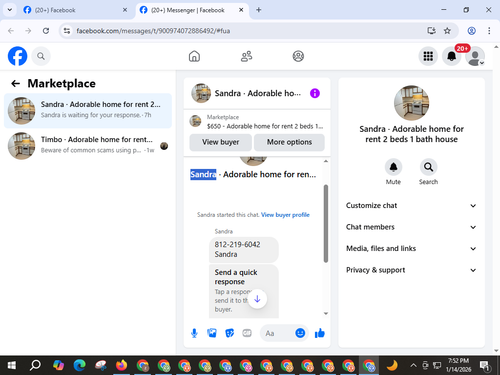Show hidden system tray icons

click(413, 366)
